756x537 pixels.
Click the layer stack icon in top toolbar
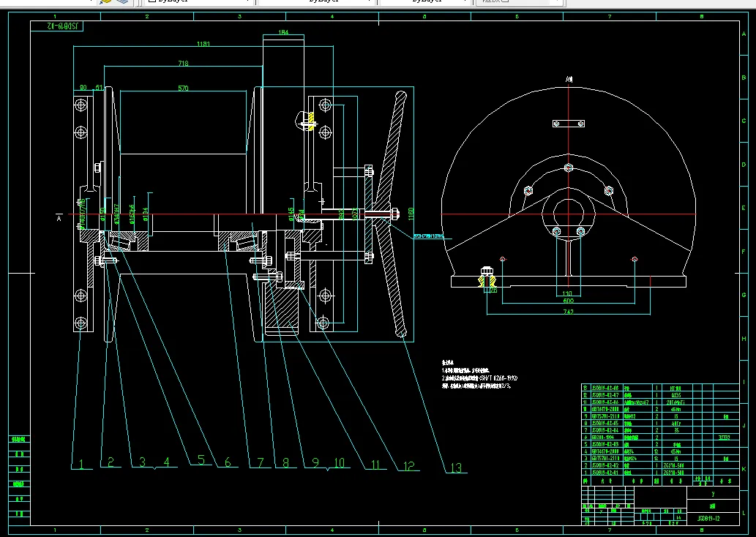click(121, 2)
